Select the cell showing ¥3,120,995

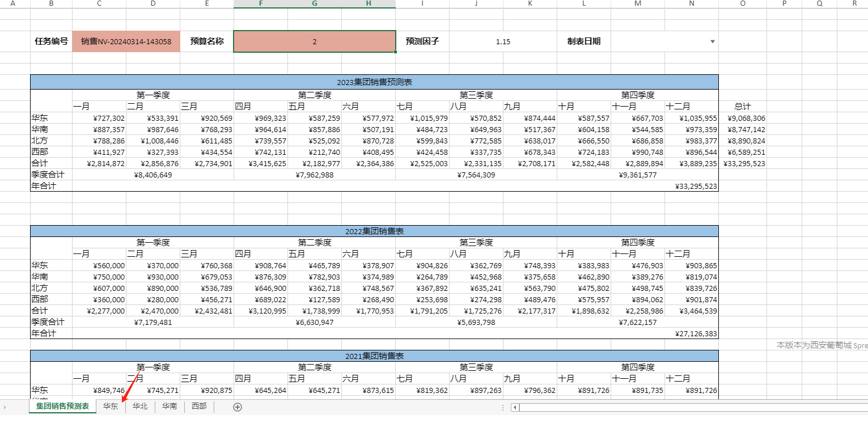coord(261,311)
